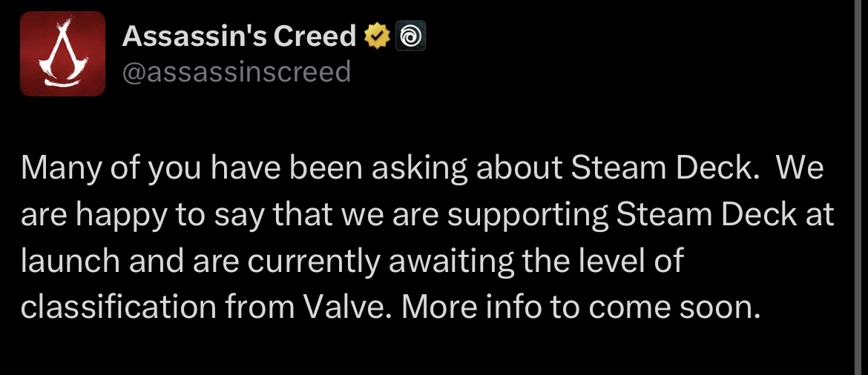Open the Assassin's Creed profile avatar

pos(62,53)
